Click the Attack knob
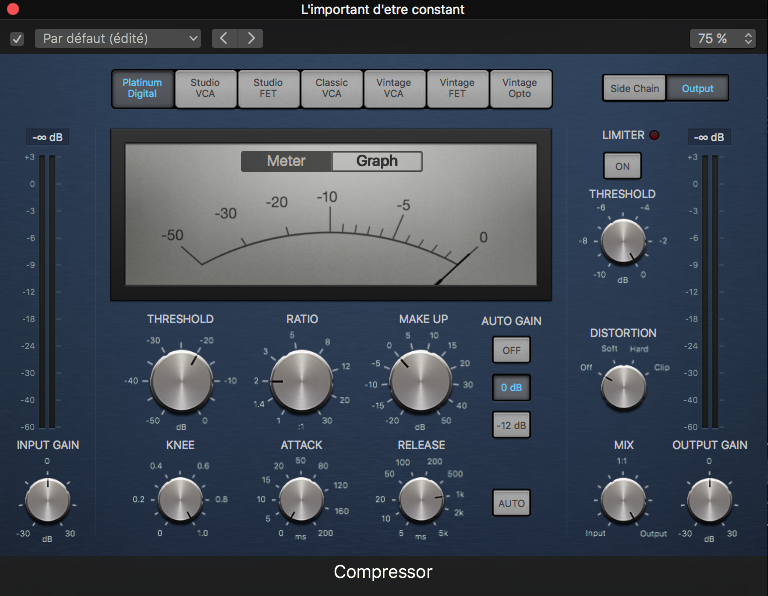 (x=301, y=498)
